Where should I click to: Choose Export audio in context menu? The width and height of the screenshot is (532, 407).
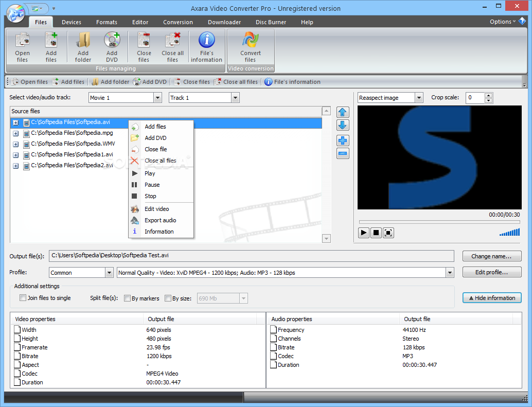tap(161, 220)
